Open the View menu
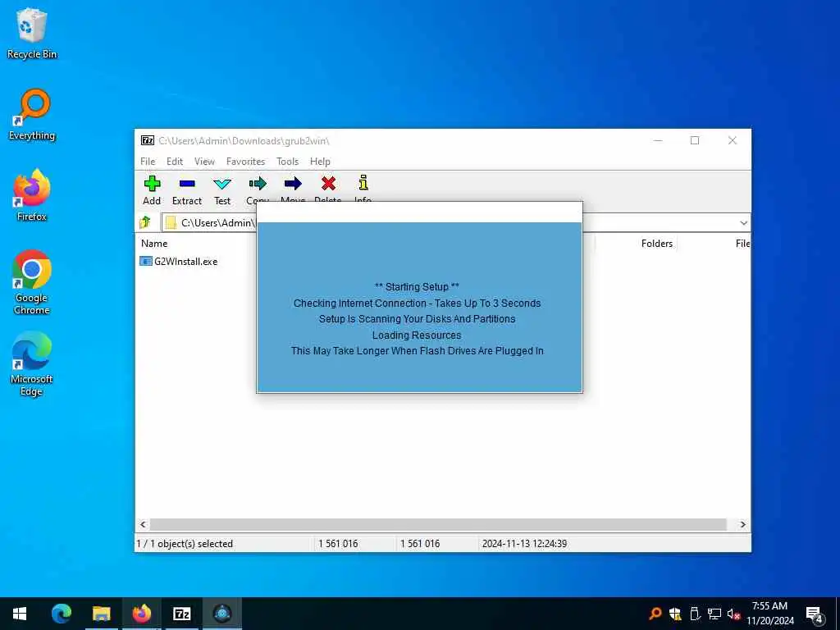 point(204,162)
